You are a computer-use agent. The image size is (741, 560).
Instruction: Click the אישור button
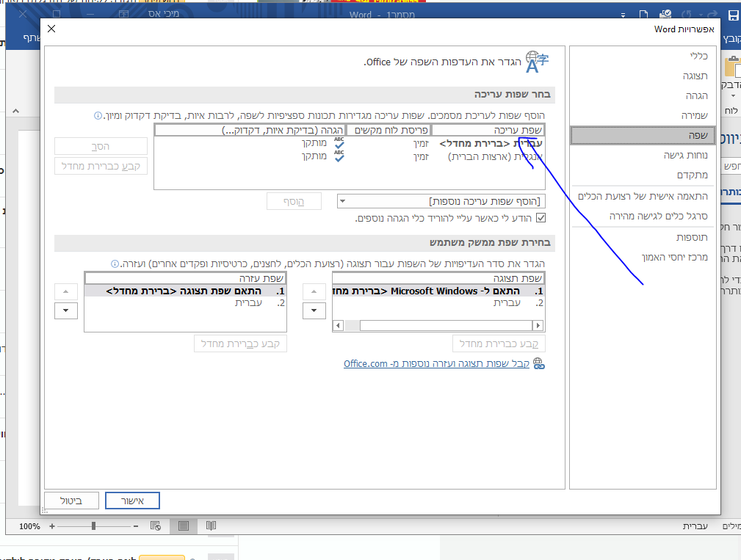pos(132,501)
